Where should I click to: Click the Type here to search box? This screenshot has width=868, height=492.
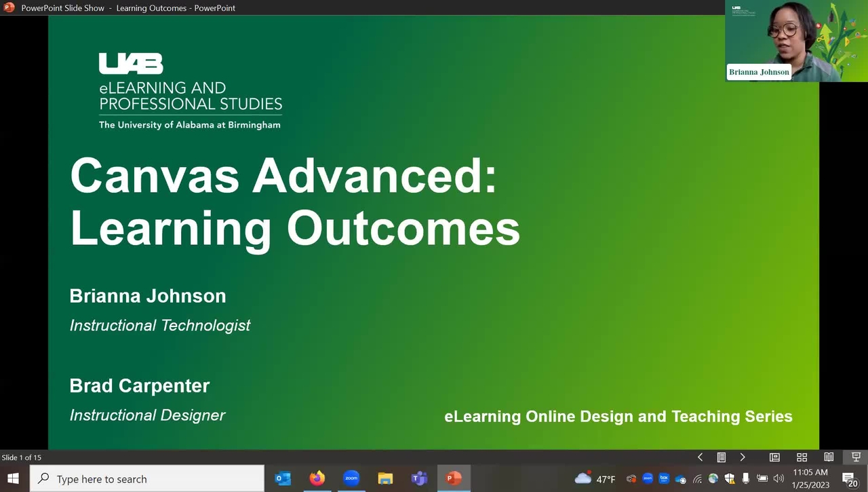click(x=147, y=478)
